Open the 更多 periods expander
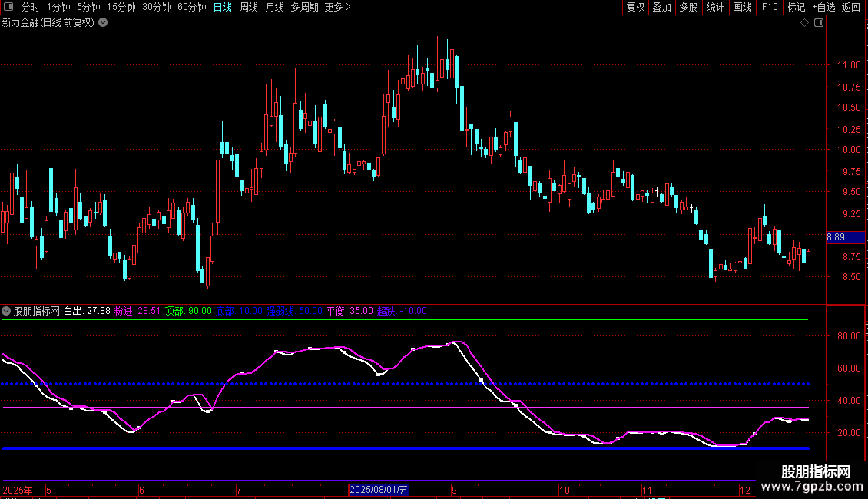This screenshot has height=499, width=868. pos(337,7)
